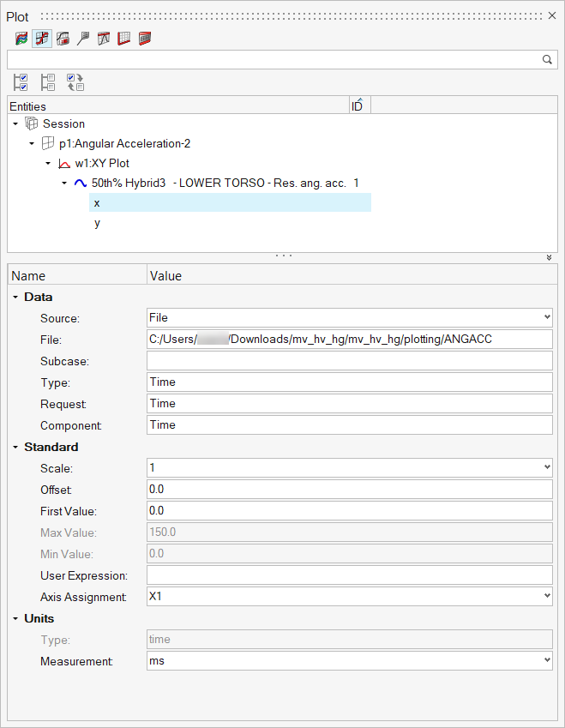The height and width of the screenshot is (728, 565).
Task: Click the first plot toolbar icon
Action: pyautogui.click(x=21, y=38)
